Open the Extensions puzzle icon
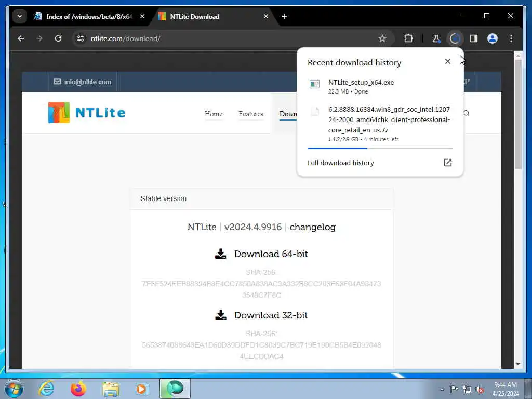Viewport: 532px width, 399px height. click(x=408, y=38)
